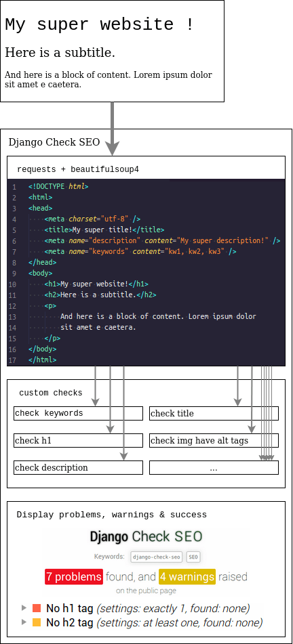The image size is (293, 644).
Task: Click the '</head>' closing tag line
Action: [42, 262]
